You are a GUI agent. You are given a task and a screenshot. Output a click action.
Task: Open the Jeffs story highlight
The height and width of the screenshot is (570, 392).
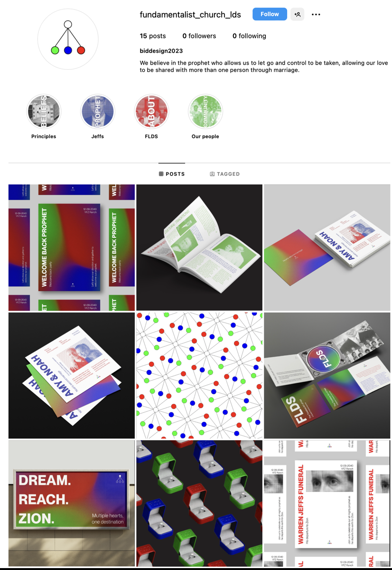[98, 112]
